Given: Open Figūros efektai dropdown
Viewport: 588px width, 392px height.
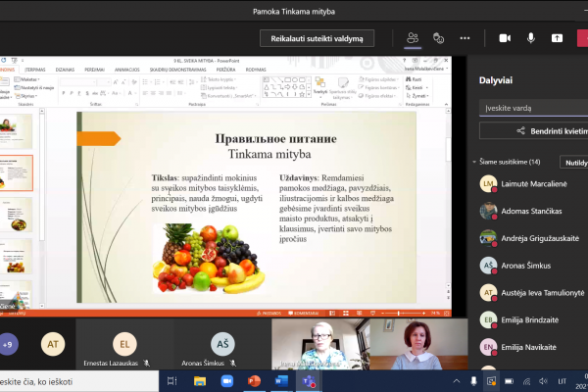Looking at the screenshot, I should tap(378, 96).
